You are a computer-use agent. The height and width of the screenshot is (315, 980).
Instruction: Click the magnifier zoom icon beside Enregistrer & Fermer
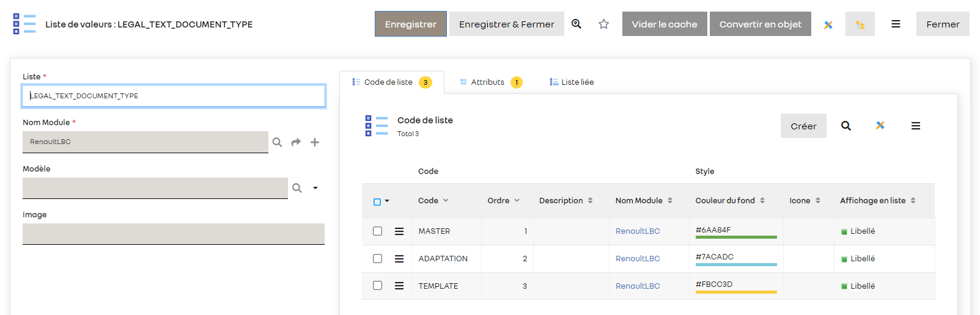[x=577, y=24]
